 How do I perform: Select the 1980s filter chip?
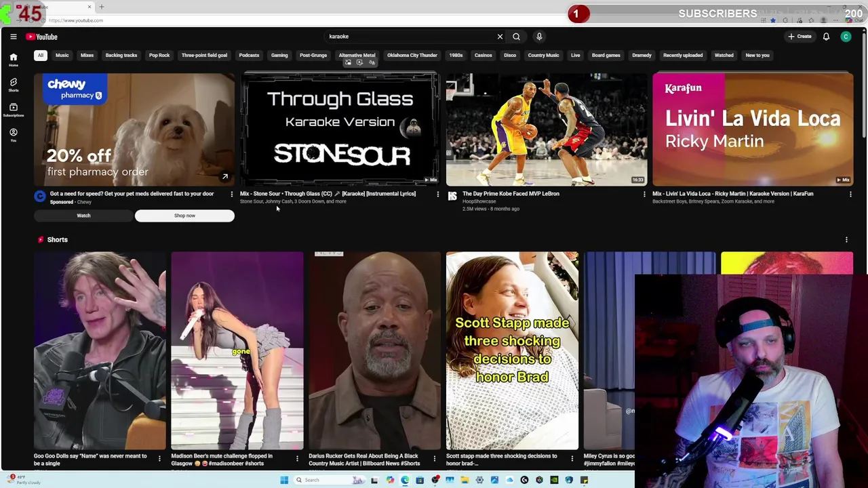point(456,56)
